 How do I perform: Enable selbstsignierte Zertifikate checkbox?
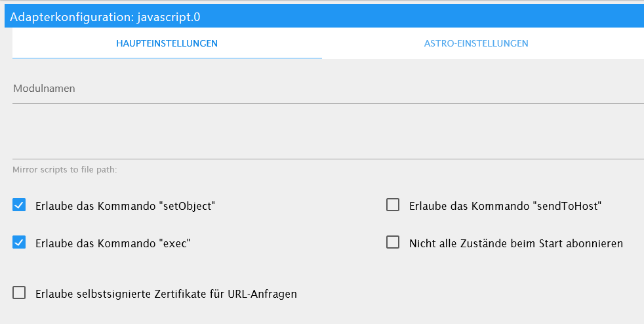[x=19, y=293]
